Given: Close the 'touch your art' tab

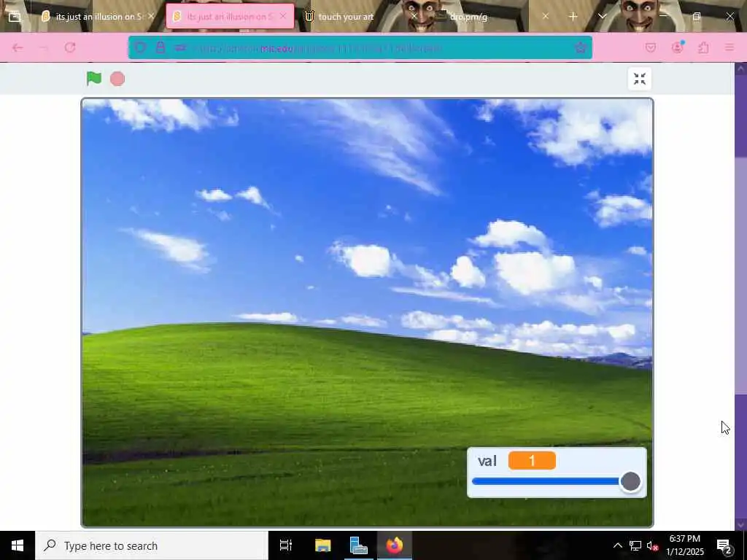Looking at the screenshot, I should click(x=414, y=16).
